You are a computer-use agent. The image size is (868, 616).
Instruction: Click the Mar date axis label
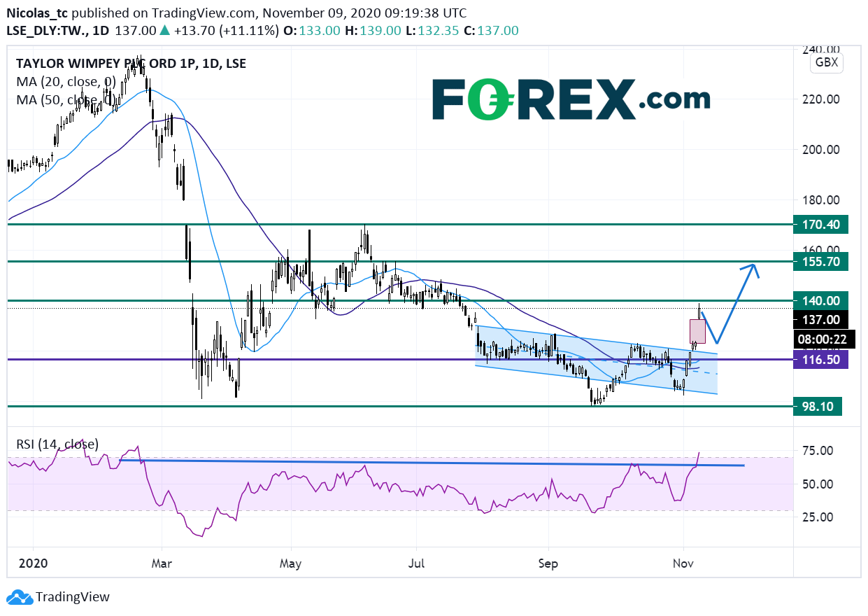coord(162,563)
